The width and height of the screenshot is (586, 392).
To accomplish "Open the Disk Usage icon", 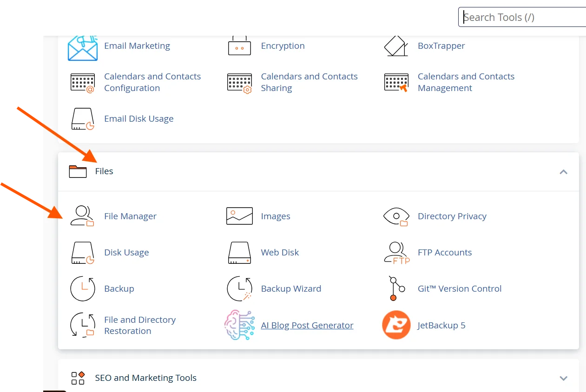I will (82, 252).
